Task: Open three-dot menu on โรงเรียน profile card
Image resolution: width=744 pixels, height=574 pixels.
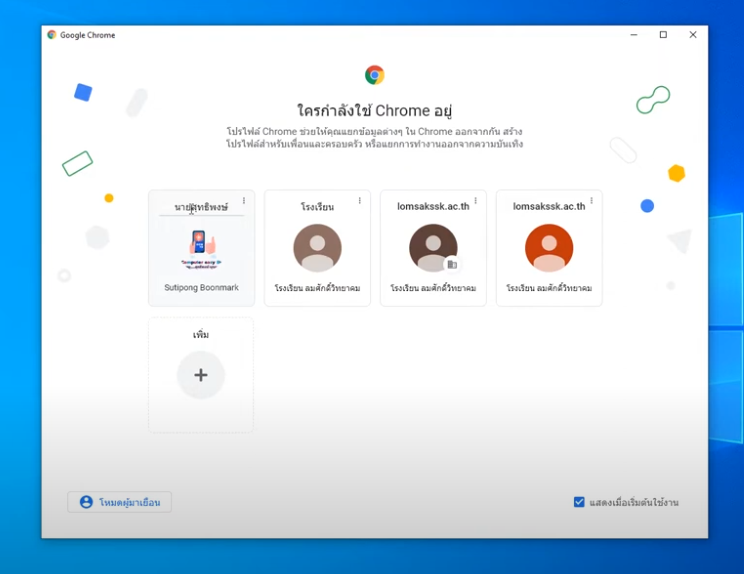Action: point(360,201)
